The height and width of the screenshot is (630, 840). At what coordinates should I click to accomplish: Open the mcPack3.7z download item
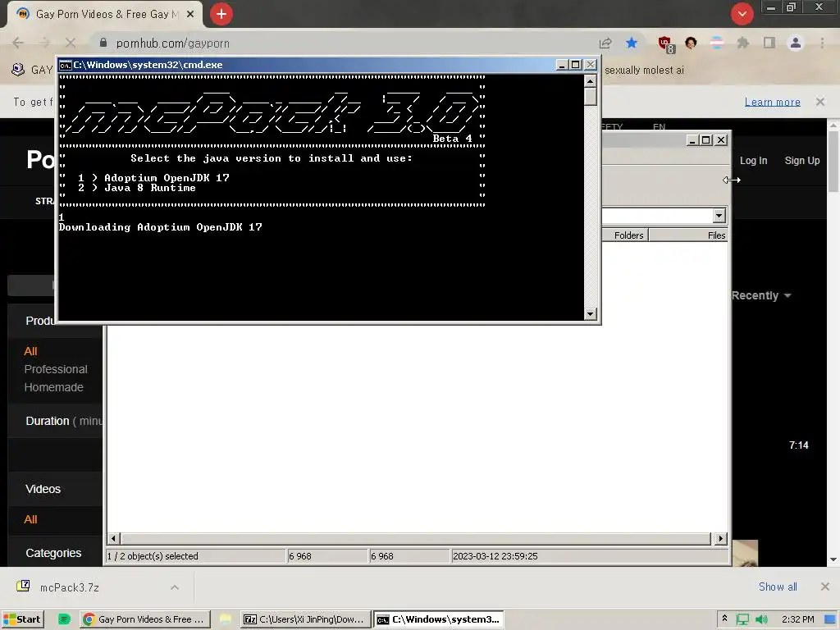(x=70, y=587)
